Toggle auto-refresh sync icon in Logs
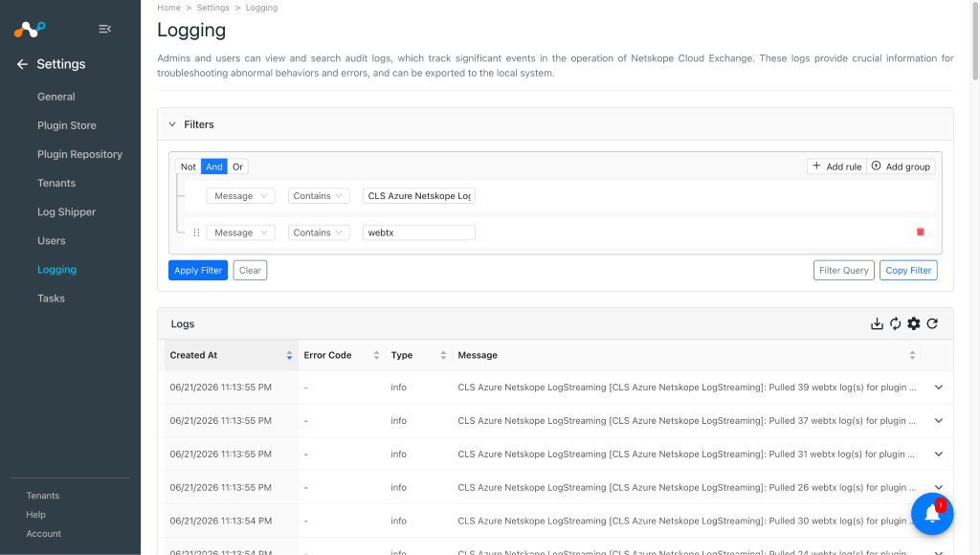This screenshot has width=980, height=555. 896,323
